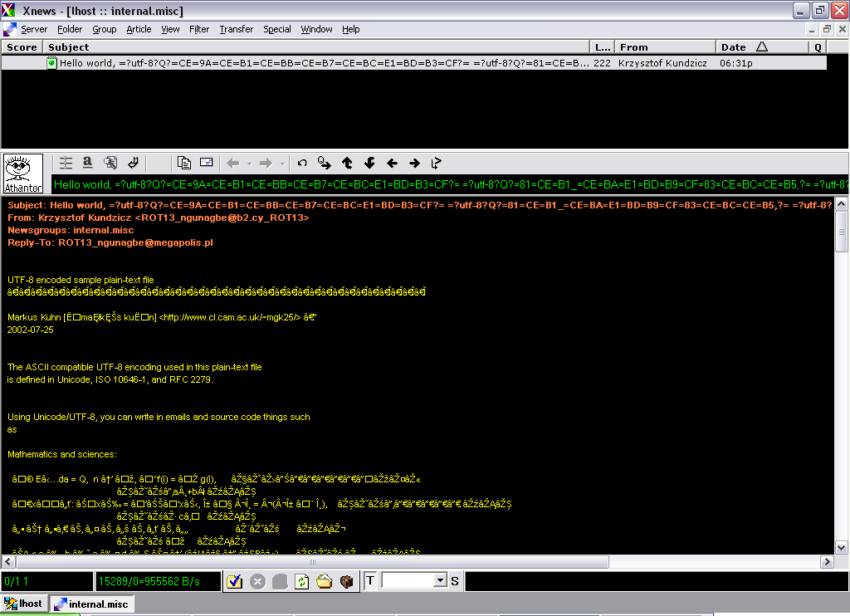The height and width of the screenshot is (616, 850).
Task: Open the Special menu
Action: pyautogui.click(x=277, y=29)
